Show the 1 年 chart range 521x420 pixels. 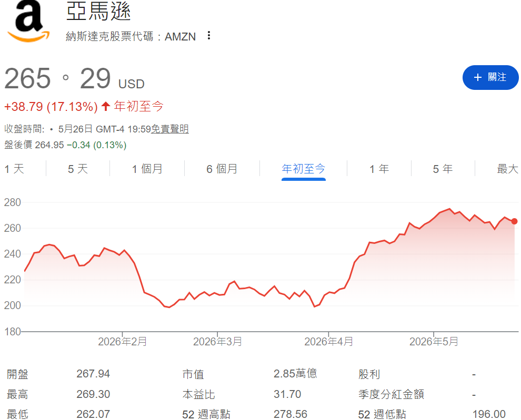[x=379, y=169]
